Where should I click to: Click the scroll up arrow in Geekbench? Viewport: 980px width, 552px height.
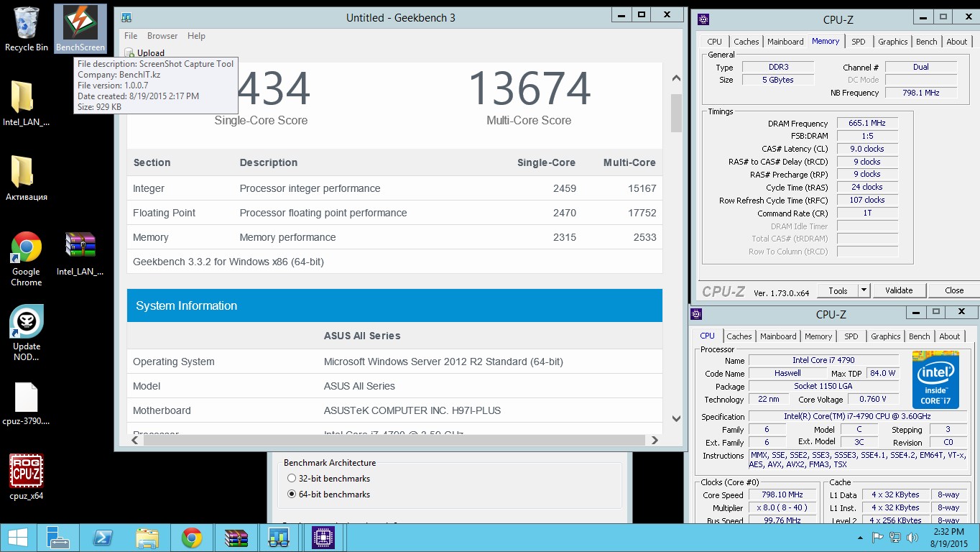tap(676, 78)
